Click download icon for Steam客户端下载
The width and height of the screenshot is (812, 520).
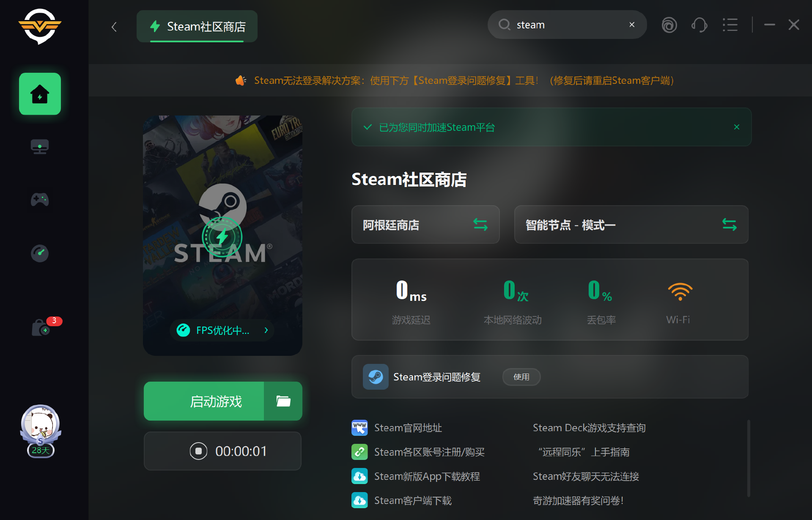tap(359, 501)
